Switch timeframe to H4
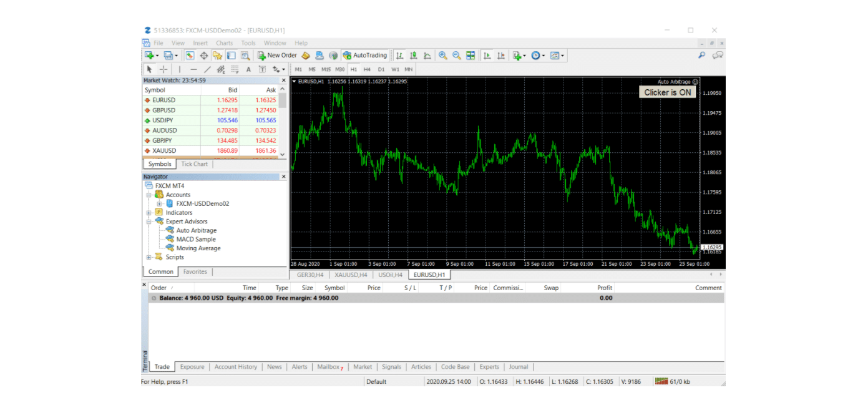Image resolution: width=868 pixels, height=405 pixels. [367, 69]
